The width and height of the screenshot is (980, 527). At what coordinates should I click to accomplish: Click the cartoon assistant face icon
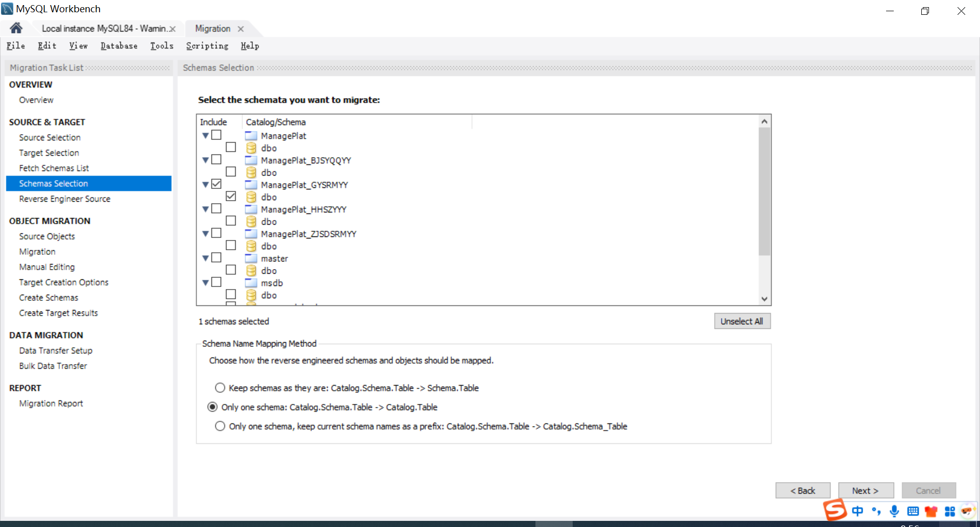tap(968, 511)
